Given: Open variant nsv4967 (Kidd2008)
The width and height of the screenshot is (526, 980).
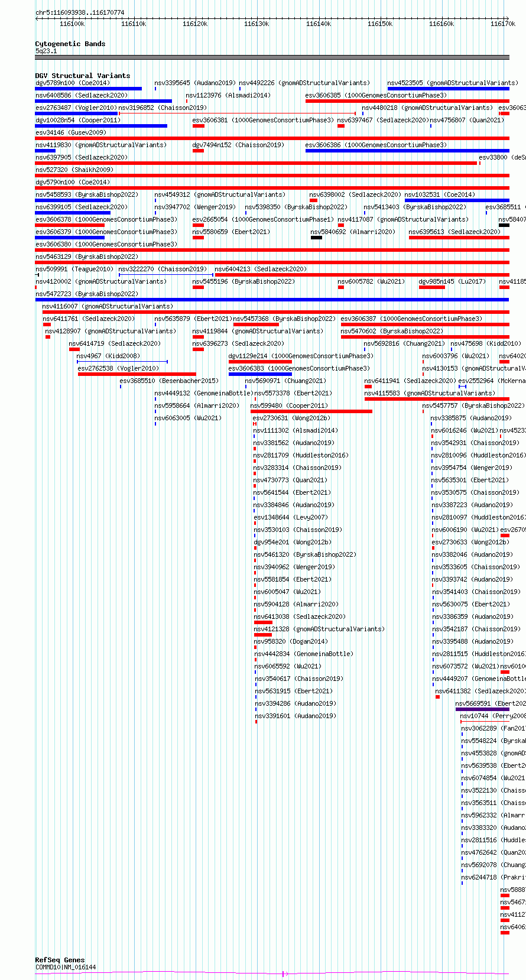Looking at the screenshot, I should click(108, 356).
